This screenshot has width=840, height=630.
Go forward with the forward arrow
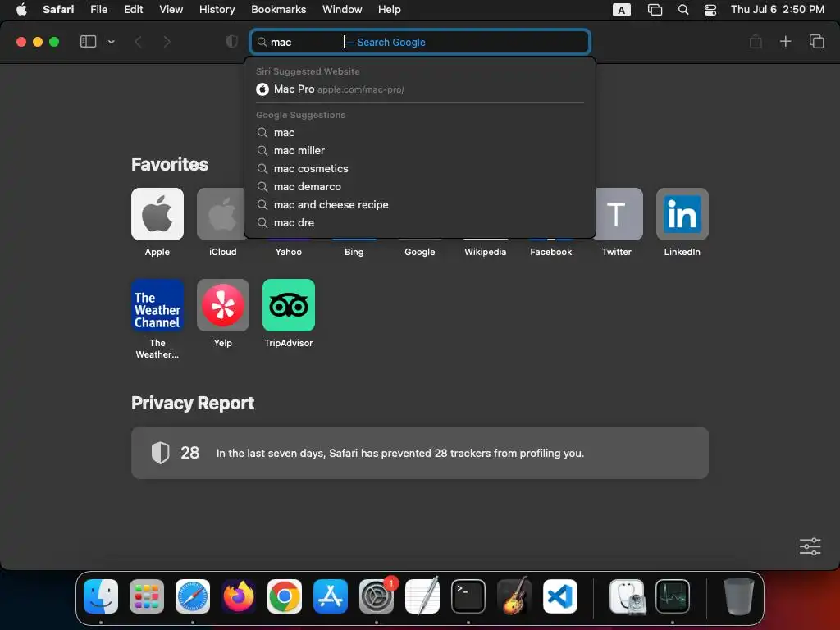(x=167, y=42)
